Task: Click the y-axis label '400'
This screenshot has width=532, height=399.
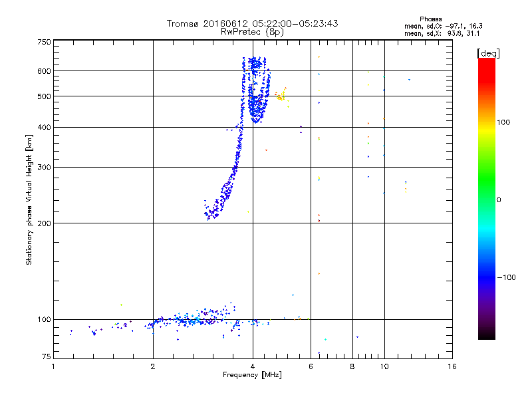Action: click(x=44, y=128)
